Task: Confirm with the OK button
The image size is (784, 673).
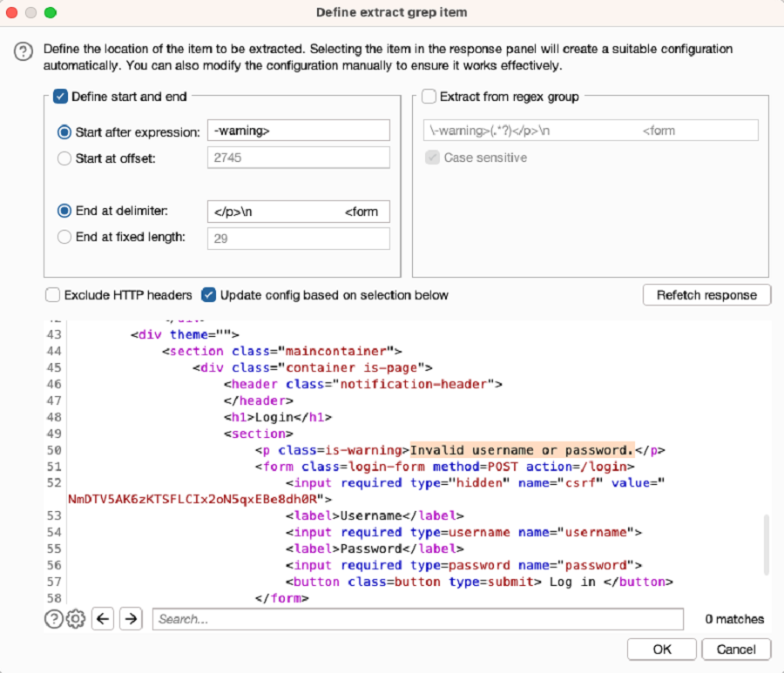Action: click(x=662, y=649)
